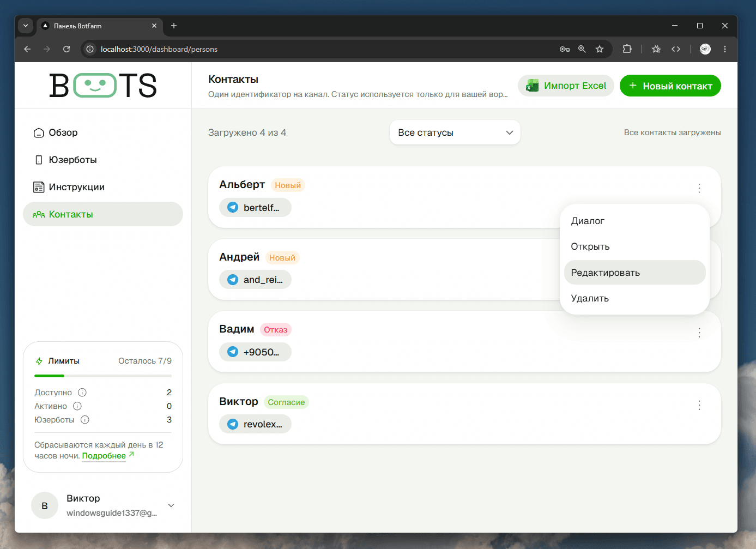The image size is (756, 549).
Task: Click the info icon next to Доступно
Action: click(82, 393)
